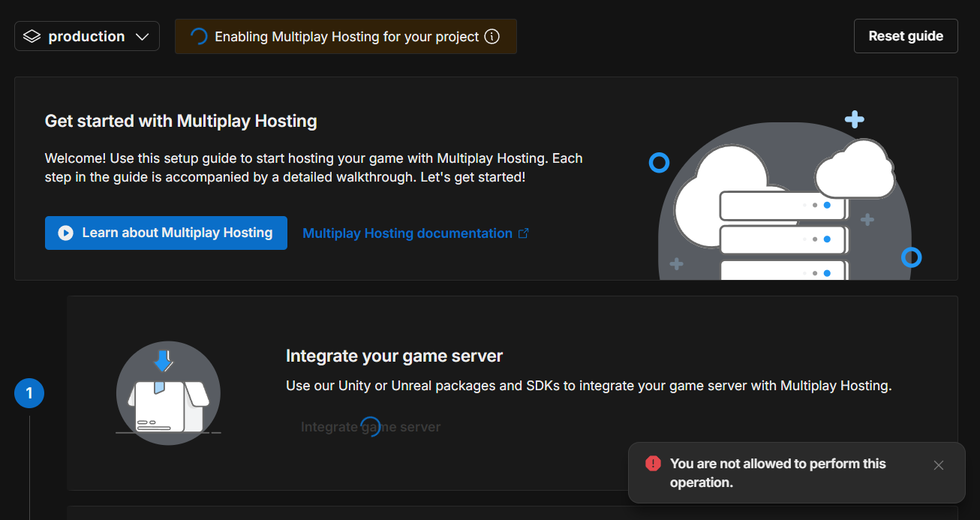Screen dimensions: 980x520
Task: Open the production environment dropdown
Action: [x=86, y=35]
